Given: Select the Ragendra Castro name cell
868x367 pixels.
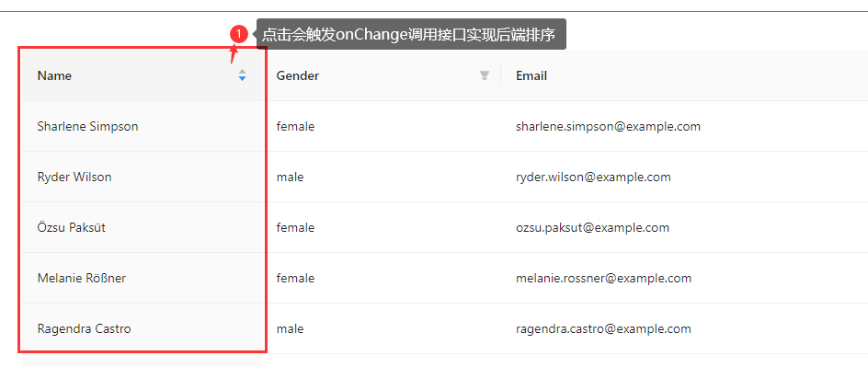Looking at the screenshot, I should (x=143, y=328).
